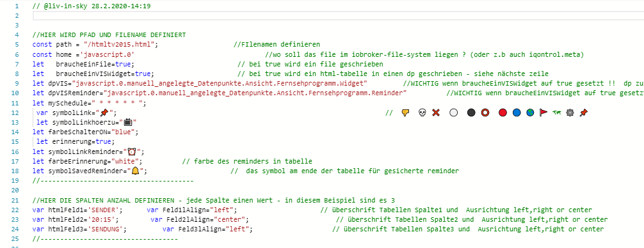Click the thumbs-down emoji in the line 12 comment
Image resolution: width=644 pixels, height=248 pixels.
coord(406,112)
